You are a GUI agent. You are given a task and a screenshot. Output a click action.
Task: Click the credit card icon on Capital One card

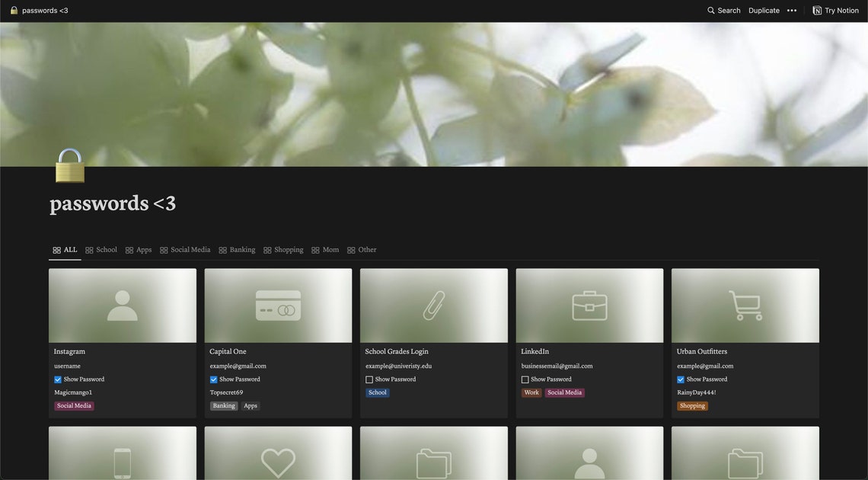pyautogui.click(x=277, y=304)
